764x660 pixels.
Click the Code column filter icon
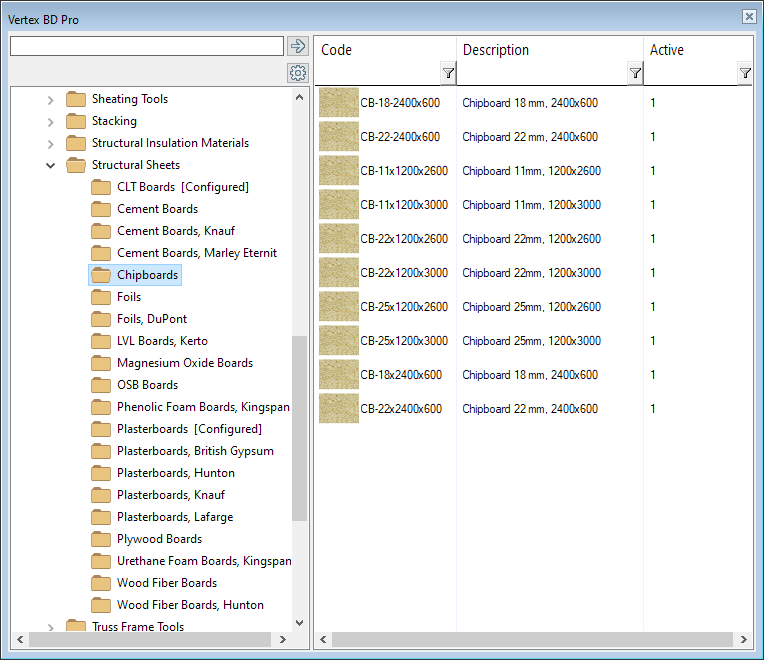pyautogui.click(x=448, y=73)
